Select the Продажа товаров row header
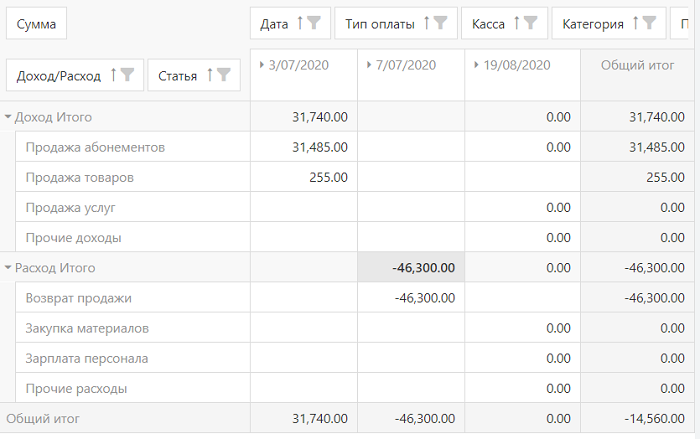This screenshot has width=700, height=439. click(133, 177)
